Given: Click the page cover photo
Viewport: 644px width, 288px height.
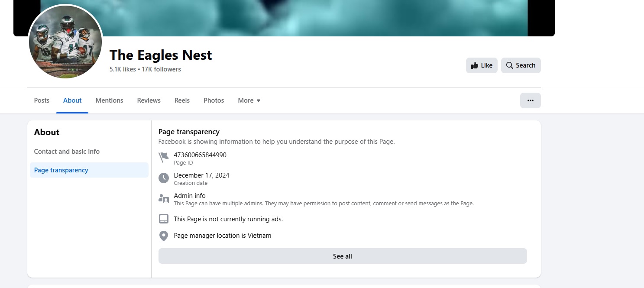Looking at the screenshot, I should click(x=303, y=17).
